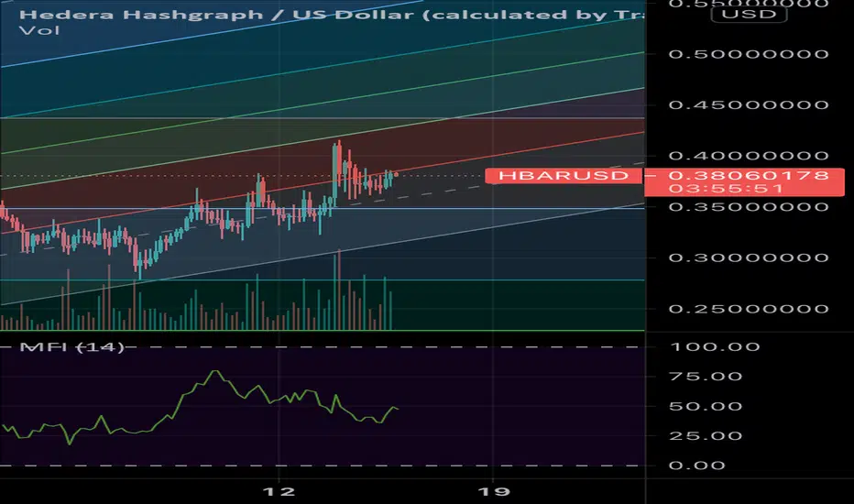This screenshot has height=504, width=854.
Task: Click the 25.00 MFI scale label
Action: [x=706, y=436]
